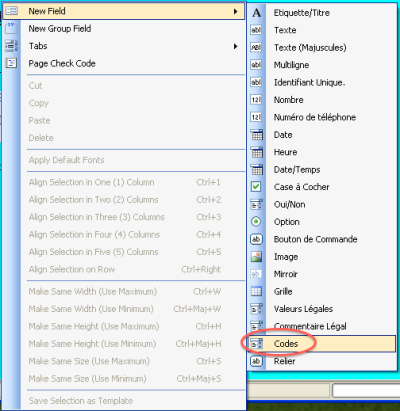Click the Page Check Code icon

click(x=11, y=63)
